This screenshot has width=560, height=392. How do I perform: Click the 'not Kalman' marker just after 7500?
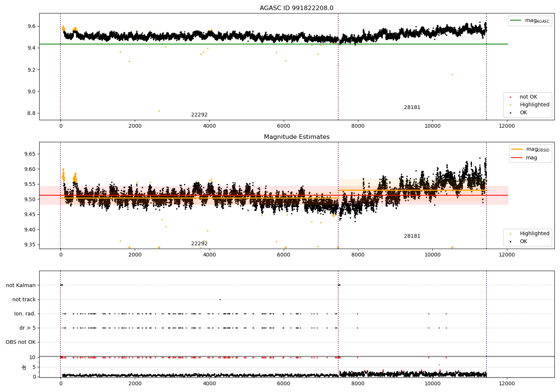(339, 285)
